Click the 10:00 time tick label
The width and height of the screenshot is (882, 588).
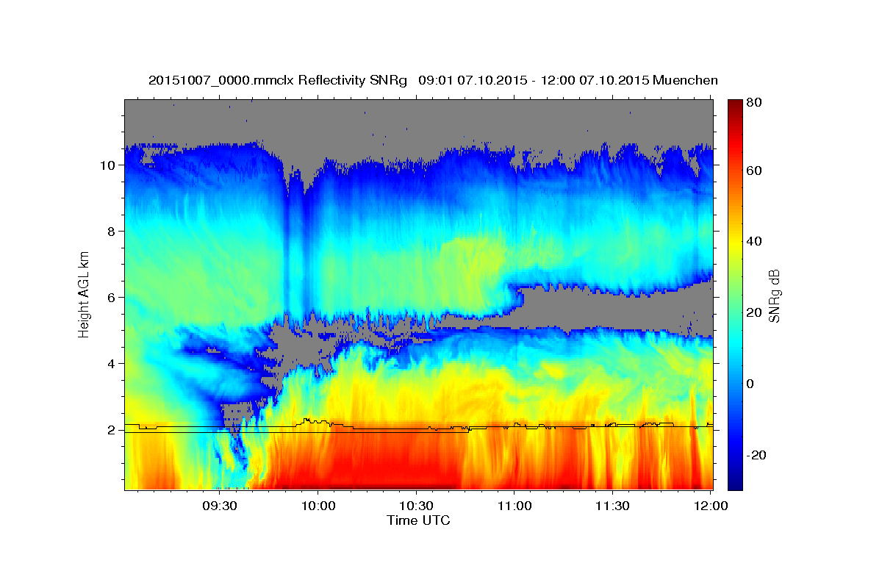pyautogui.click(x=318, y=506)
